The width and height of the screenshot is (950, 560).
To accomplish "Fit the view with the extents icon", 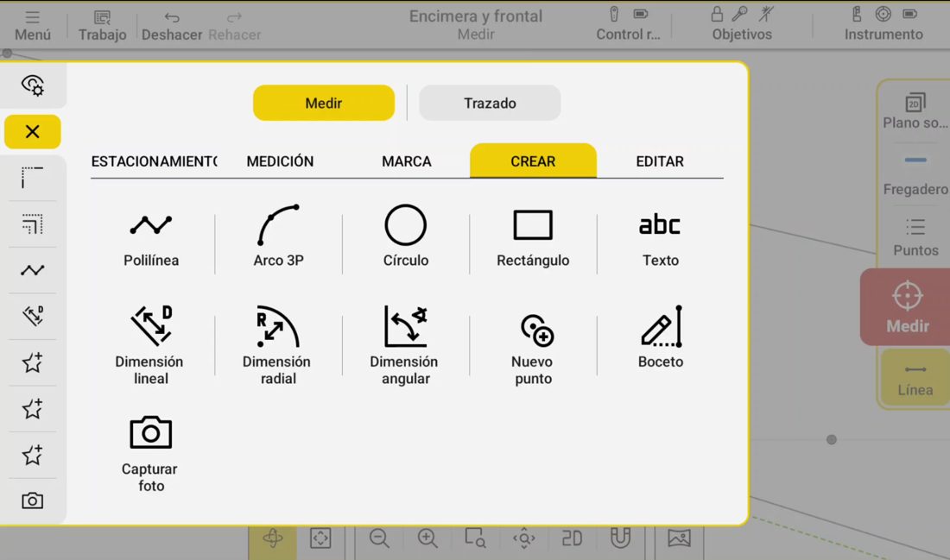I will point(320,538).
